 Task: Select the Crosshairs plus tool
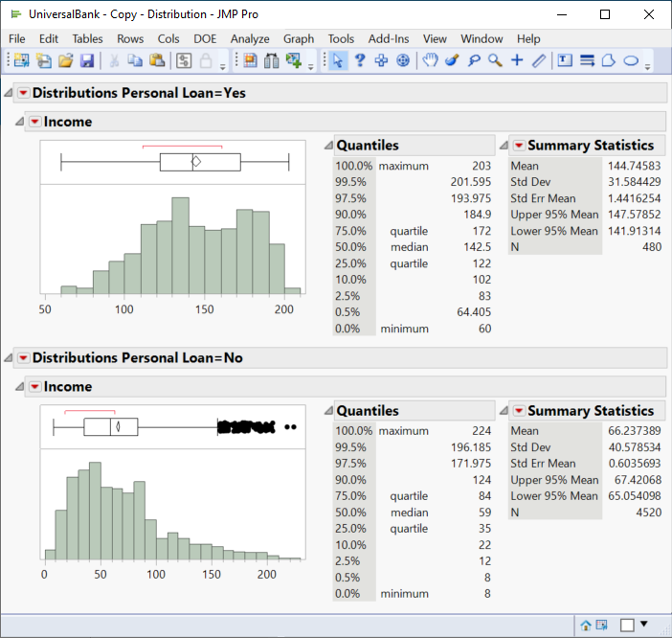[x=517, y=60]
